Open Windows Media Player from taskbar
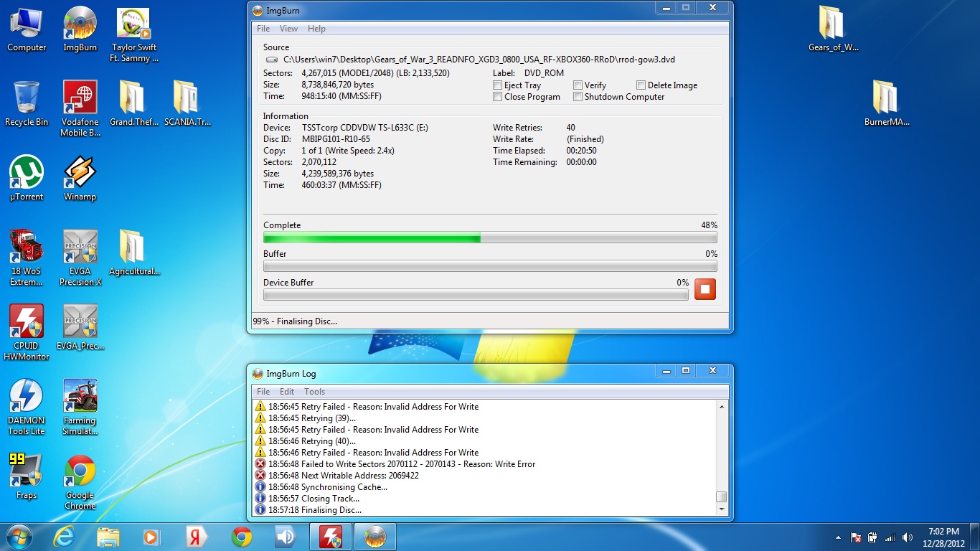Viewport: 980px width, 551px height. click(151, 537)
